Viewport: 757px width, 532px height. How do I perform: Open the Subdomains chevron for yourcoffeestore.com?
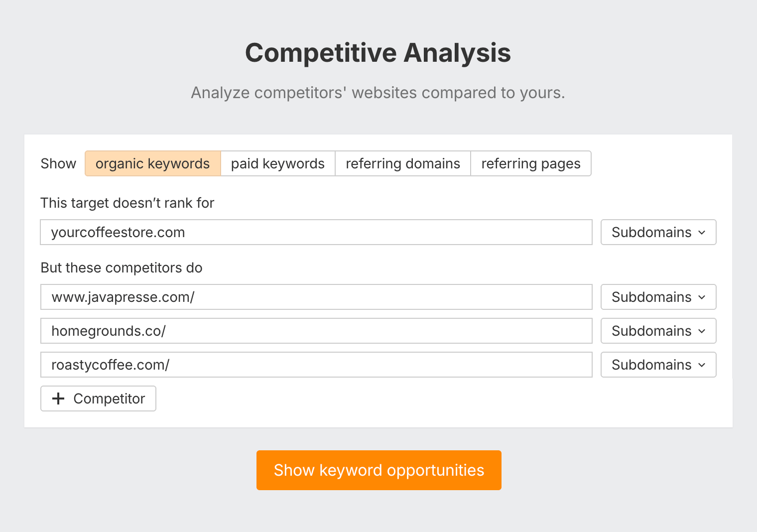click(702, 232)
